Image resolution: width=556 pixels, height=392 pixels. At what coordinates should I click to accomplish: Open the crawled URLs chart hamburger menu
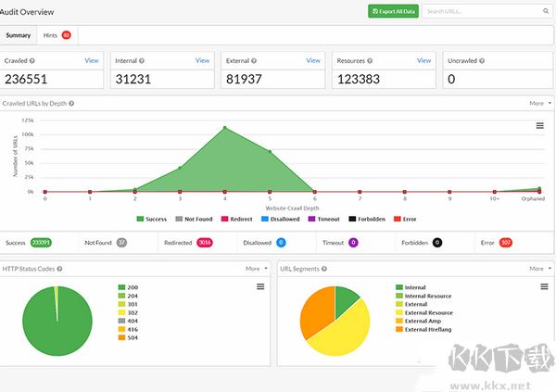(540, 126)
